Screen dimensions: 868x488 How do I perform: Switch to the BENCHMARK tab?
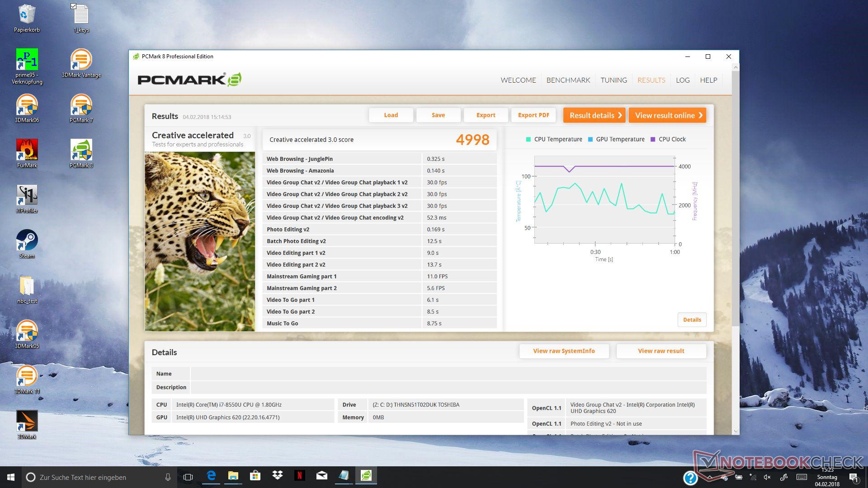click(x=568, y=80)
